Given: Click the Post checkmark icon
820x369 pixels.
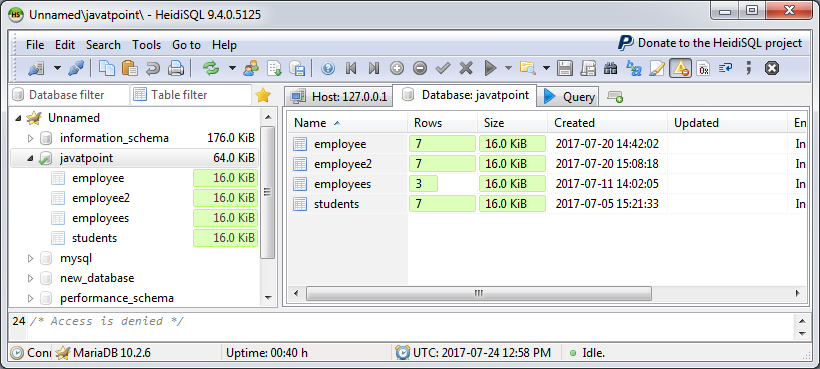Looking at the screenshot, I should tap(443, 68).
